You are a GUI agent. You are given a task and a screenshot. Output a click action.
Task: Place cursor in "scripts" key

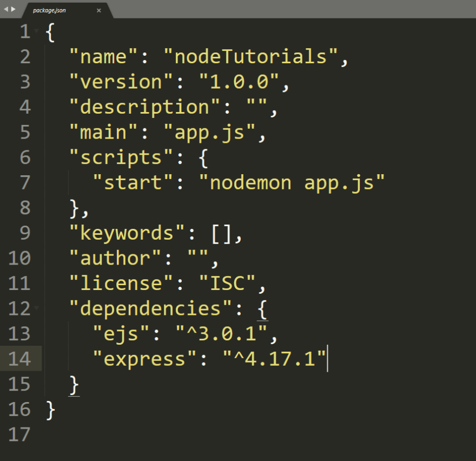(x=121, y=158)
